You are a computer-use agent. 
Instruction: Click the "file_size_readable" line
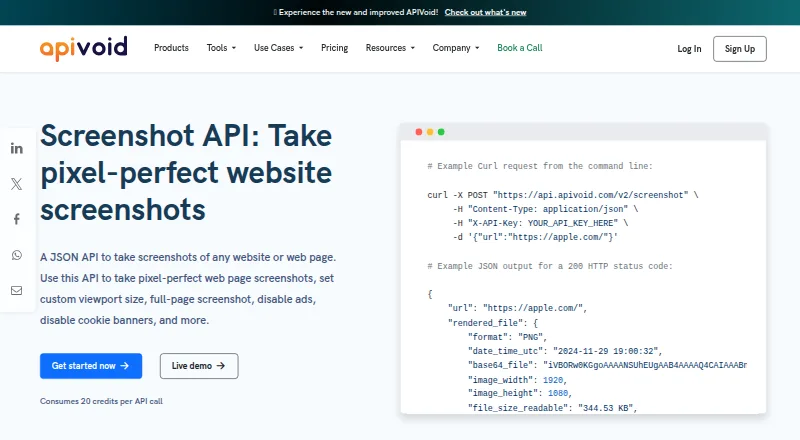click(x=553, y=408)
